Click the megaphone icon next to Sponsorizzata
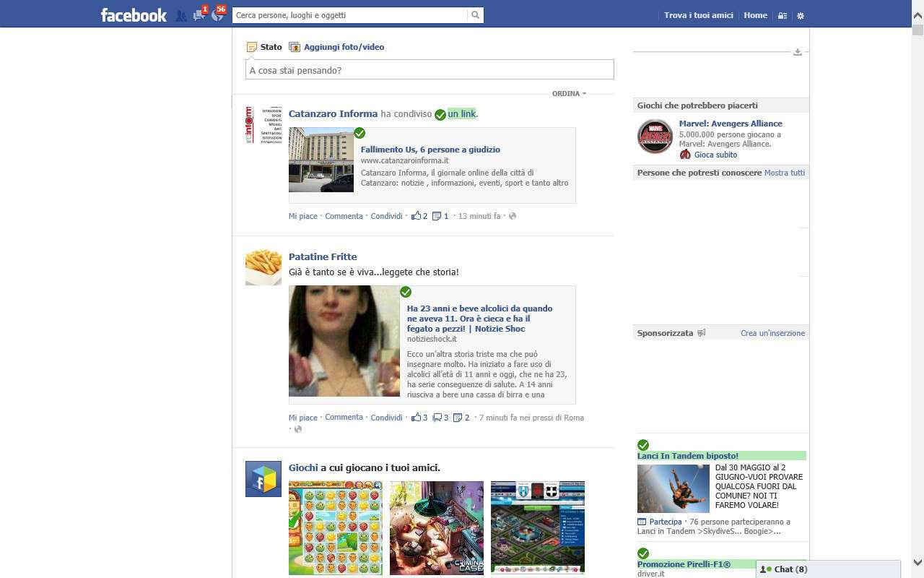The width and height of the screenshot is (924, 578). 702,333
